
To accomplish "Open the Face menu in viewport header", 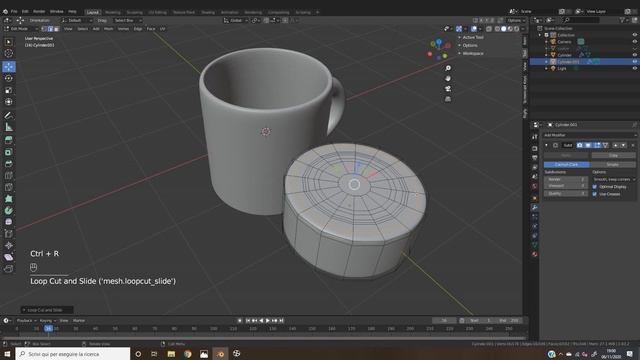I will (x=151, y=29).
